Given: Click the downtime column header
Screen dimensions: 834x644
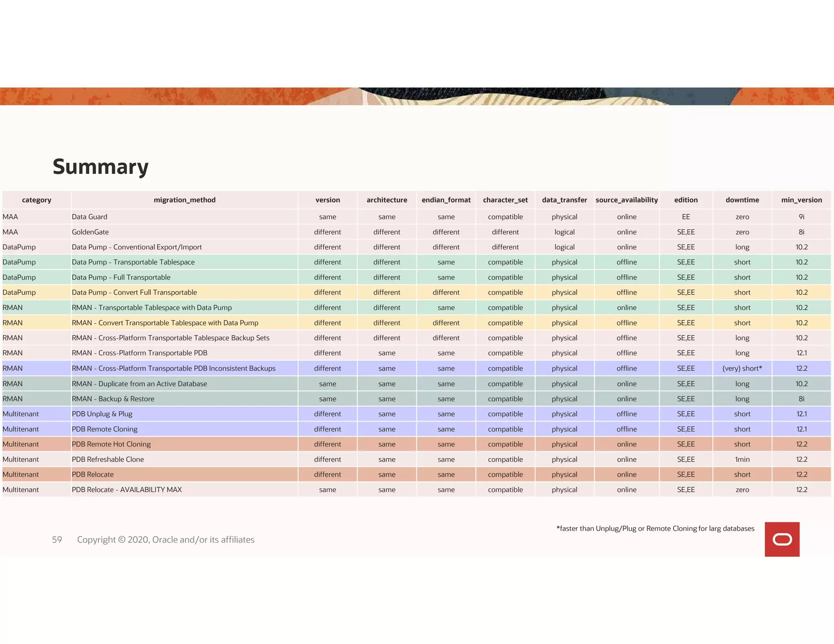Looking at the screenshot, I should pos(742,200).
